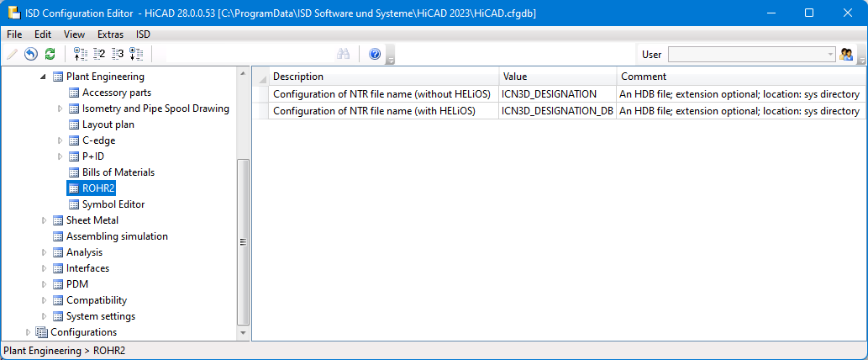Click the Interfaces table icon
868x360 pixels.
click(x=58, y=268)
